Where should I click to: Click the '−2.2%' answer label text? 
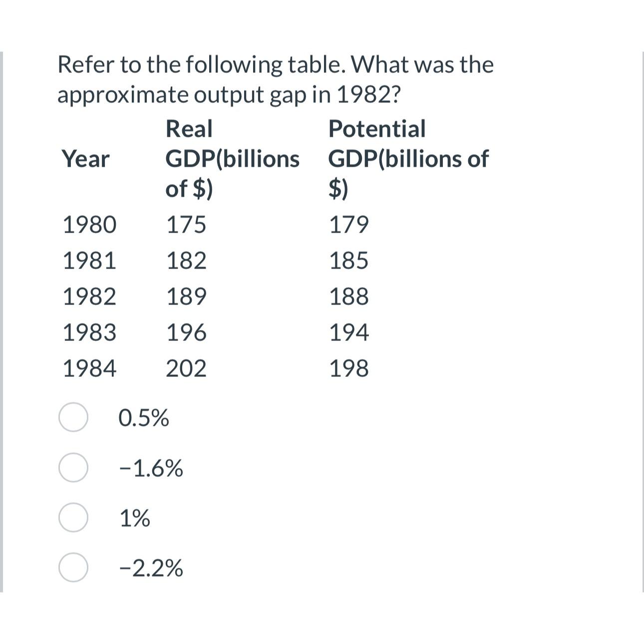pos(151,568)
